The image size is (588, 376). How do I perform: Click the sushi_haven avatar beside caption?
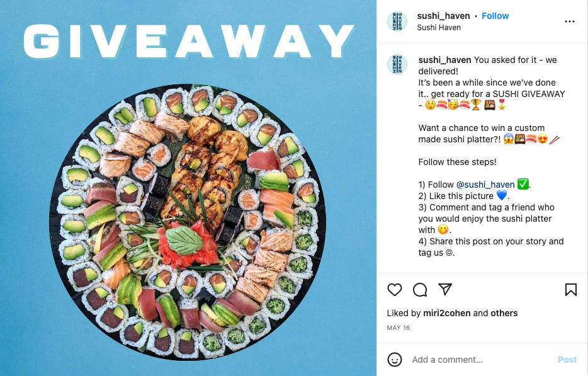[x=397, y=64]
